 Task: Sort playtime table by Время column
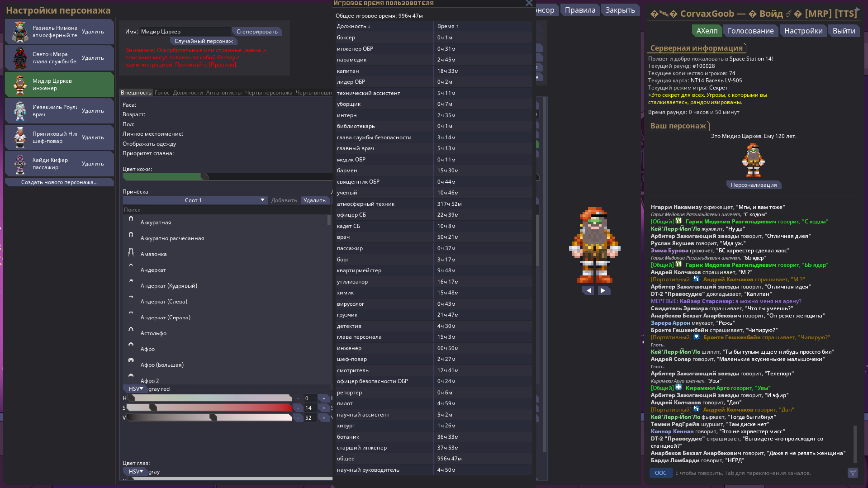(447, 26)
